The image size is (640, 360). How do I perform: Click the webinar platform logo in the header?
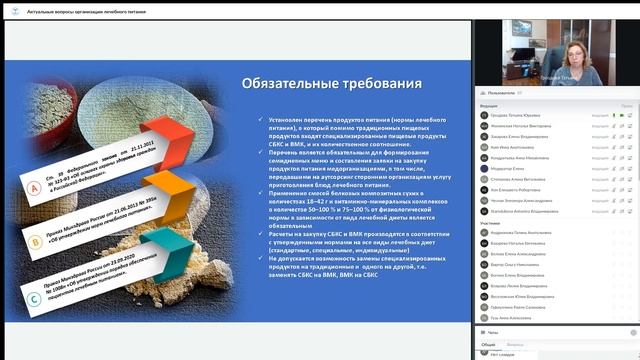[x=15, y=11]
